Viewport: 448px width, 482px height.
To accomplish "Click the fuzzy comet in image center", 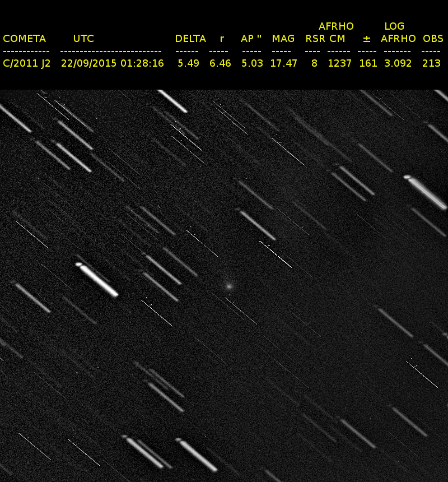I will pos(228,286).
